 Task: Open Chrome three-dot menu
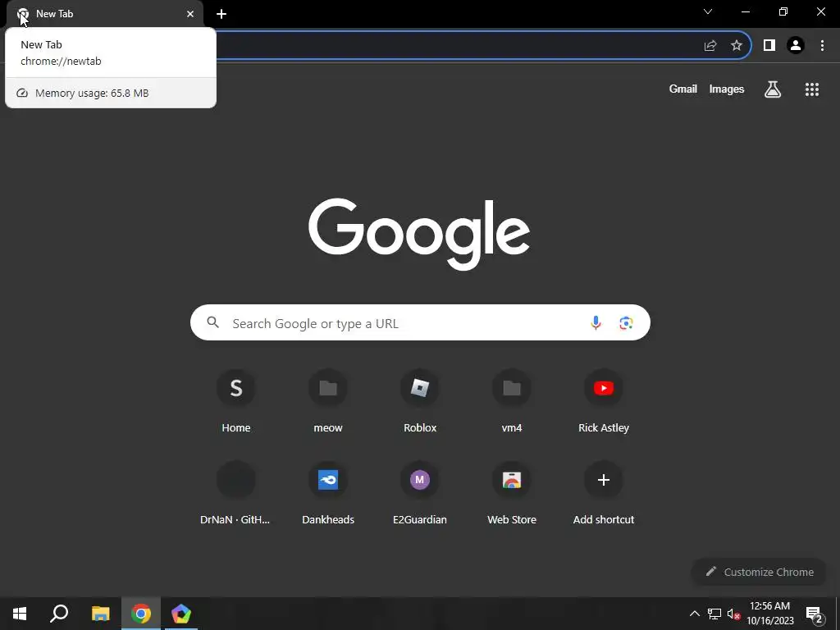822,46
